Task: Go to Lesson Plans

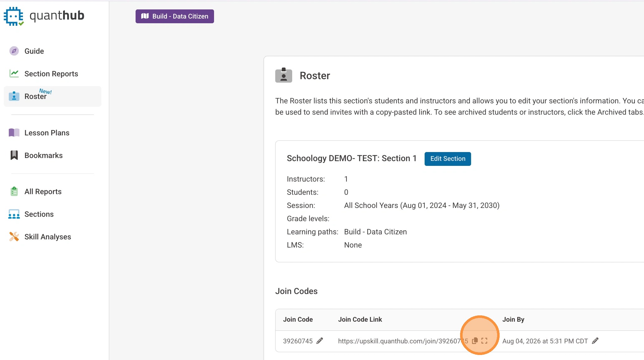Action: 47,133
